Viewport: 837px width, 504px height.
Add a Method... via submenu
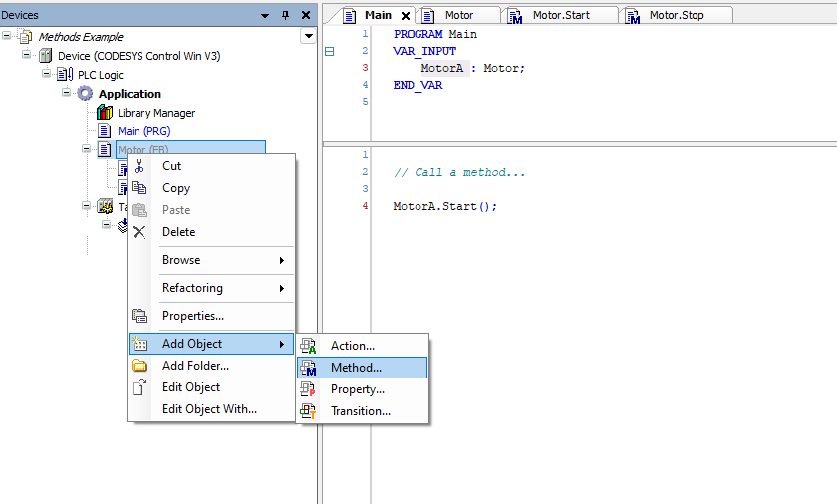pyautogui.click(x=362, y=368)
